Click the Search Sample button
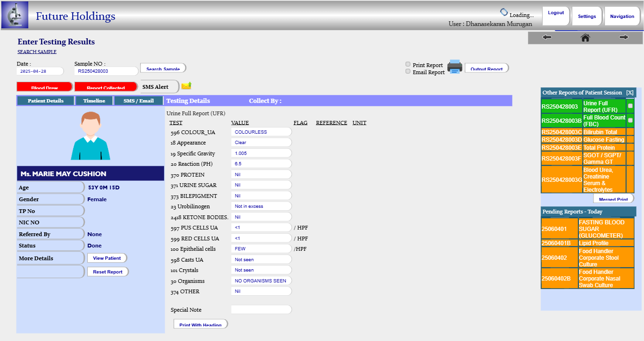Viewport: 644px width, 341px height. [163, 68]
